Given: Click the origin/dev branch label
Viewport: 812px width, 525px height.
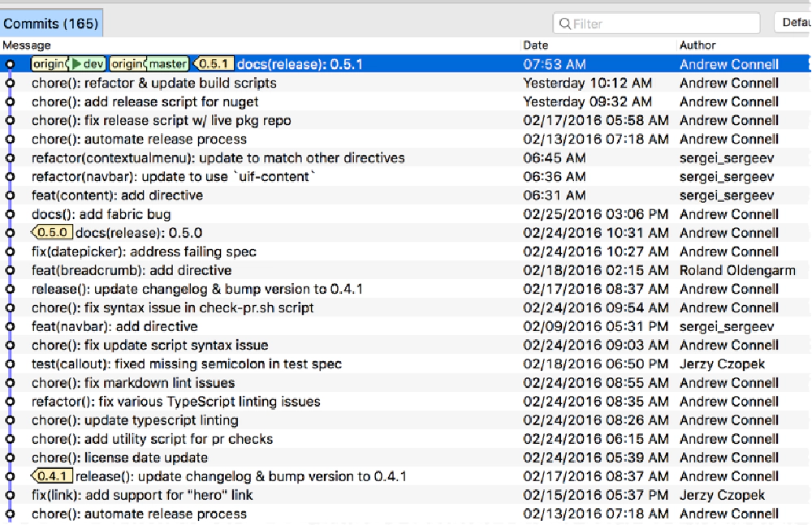Looking at the screenshot, I should point(68,64).
